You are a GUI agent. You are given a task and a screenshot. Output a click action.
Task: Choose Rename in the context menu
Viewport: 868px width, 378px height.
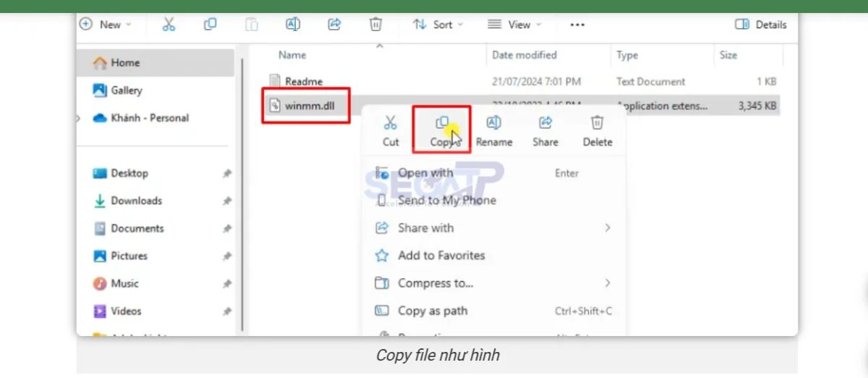pos(494,131)
